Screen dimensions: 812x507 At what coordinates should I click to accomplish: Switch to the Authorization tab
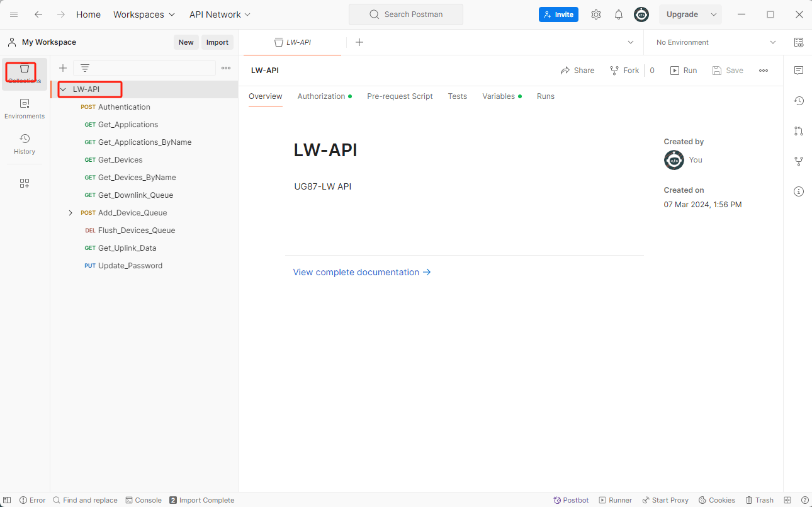pos(325,96)
